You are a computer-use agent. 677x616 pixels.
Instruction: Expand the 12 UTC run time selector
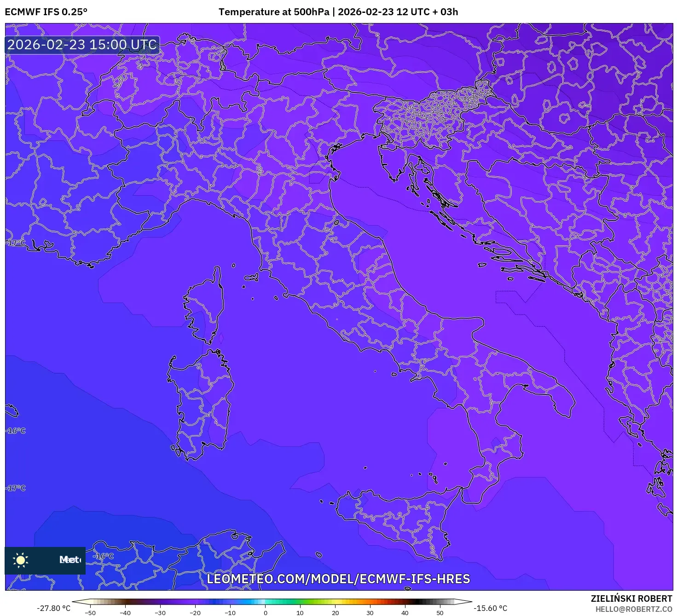coord(410,12)
